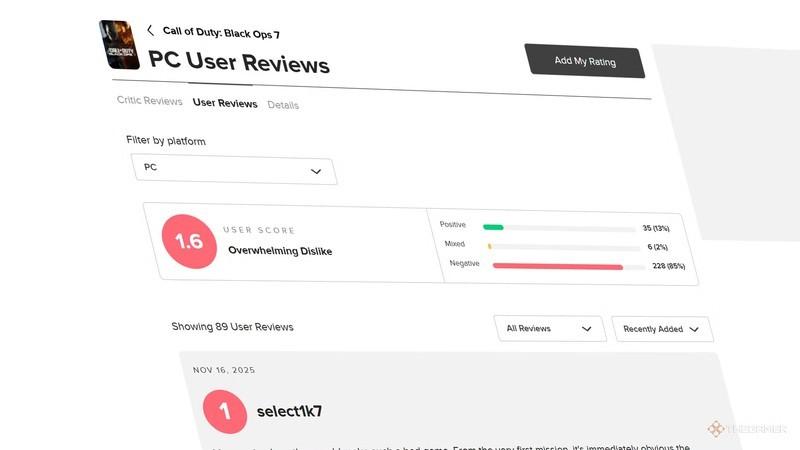
Task: Expand the Filter by platform PC dropdown
Action: pos(234,169)
